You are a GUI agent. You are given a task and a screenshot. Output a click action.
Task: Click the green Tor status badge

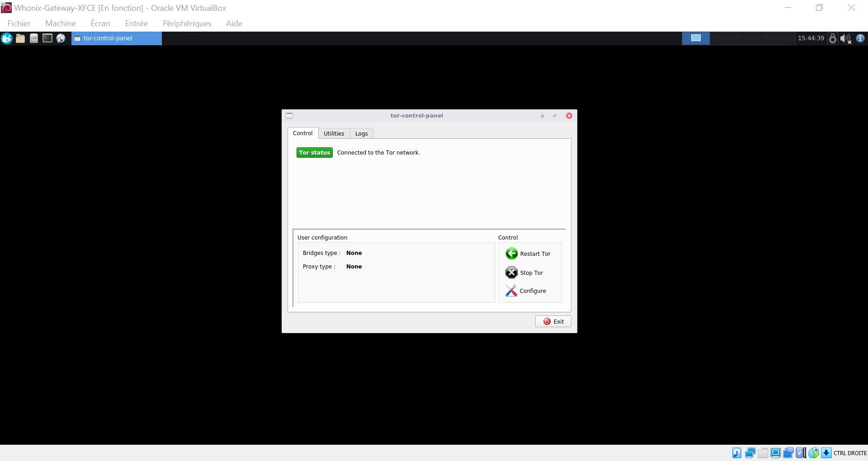point(315,153)
